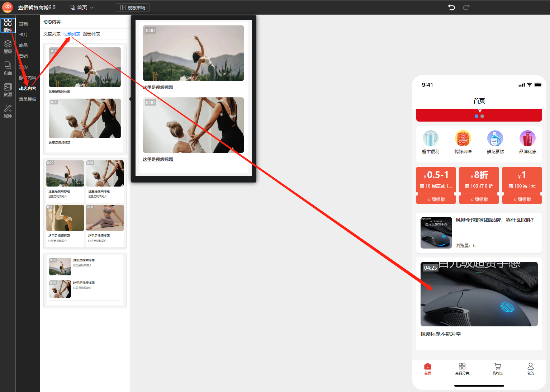
Task: Click the first yoga video in the enlarged preview
Action: click(193, 53)
